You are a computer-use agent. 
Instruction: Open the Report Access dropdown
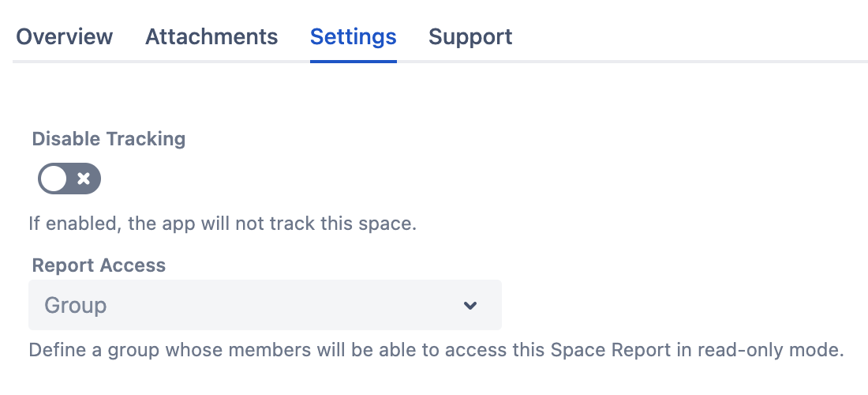(x=264, y=305)
